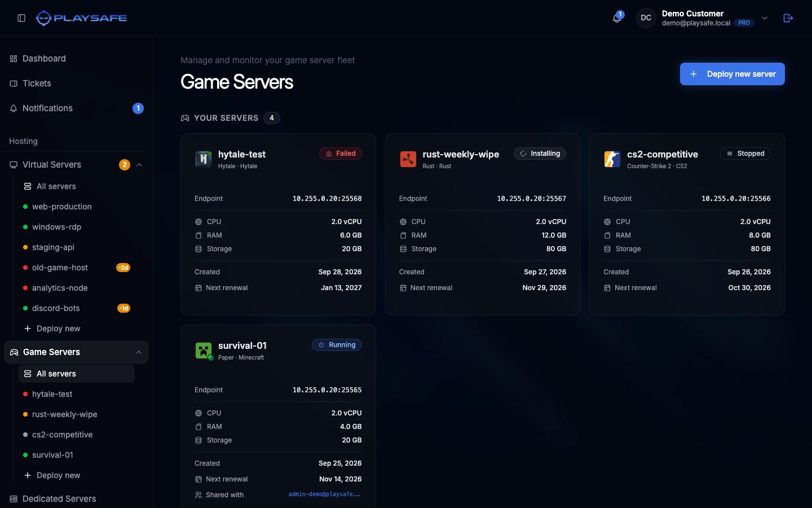Click the Failed status badge on hytale-test
The height and width of the screenshot is (508, 812).
pos(341,154)
